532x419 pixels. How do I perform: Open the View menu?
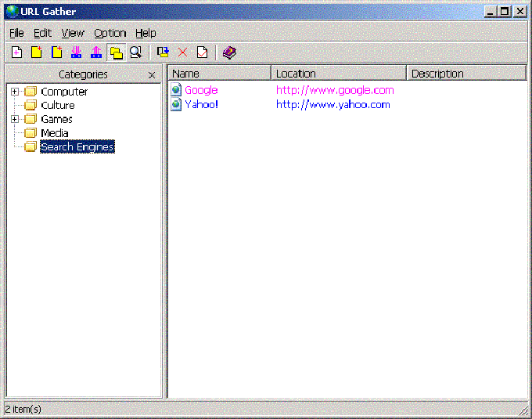tap(73, 33)
